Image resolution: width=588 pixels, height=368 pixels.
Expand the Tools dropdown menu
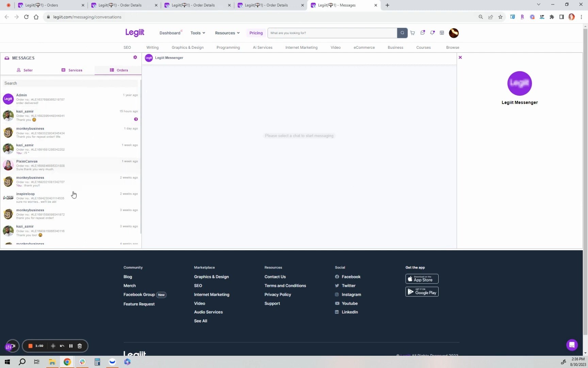point(197,33)
